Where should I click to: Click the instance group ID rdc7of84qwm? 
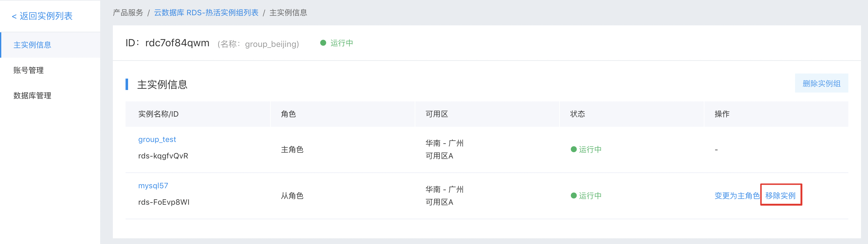[x=177, y=43]
